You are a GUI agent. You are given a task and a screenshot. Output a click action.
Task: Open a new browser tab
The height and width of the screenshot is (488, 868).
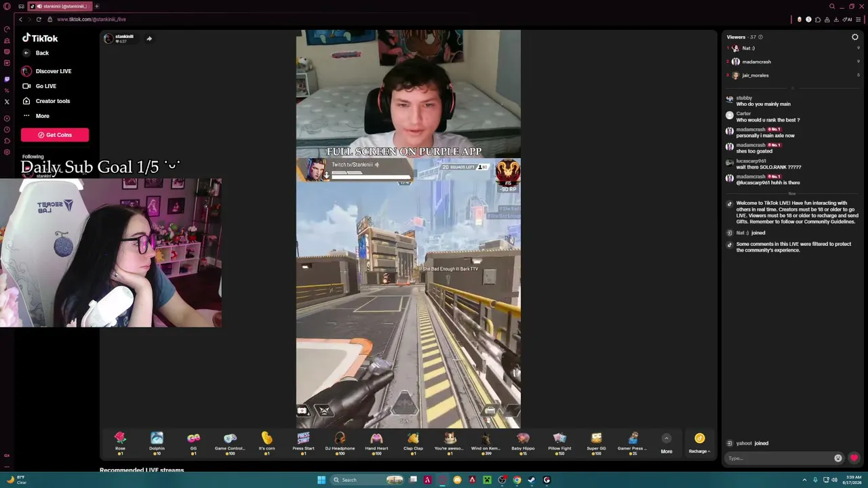point(96,6)
